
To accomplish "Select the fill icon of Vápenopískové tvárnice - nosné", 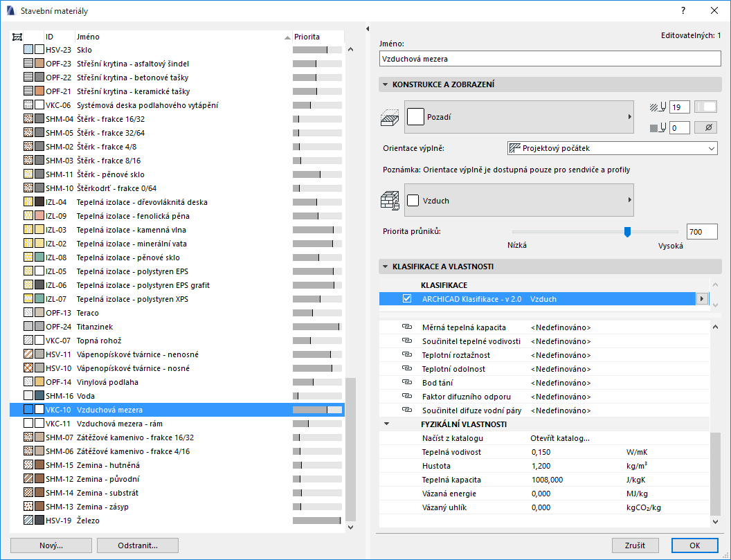I will 28,368.
